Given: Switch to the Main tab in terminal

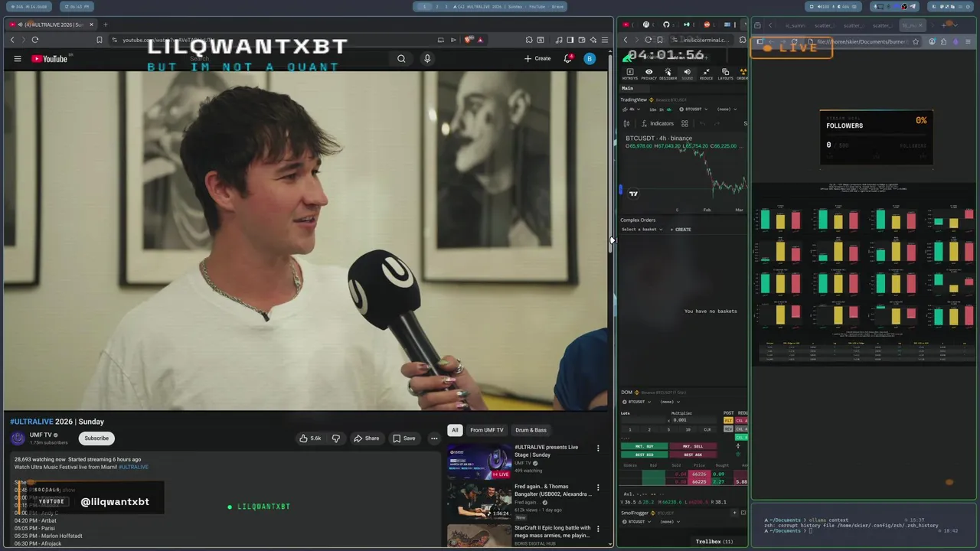Looking at the screenshot, I should [628, 88].
